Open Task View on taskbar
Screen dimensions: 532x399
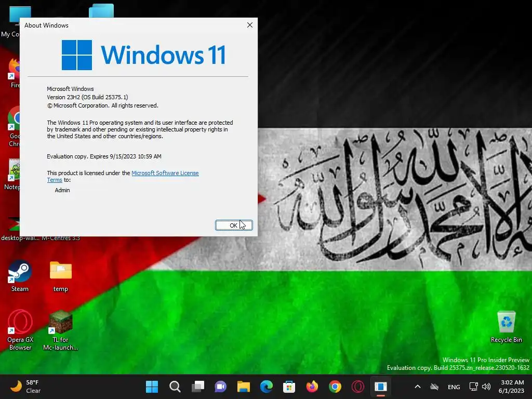pos(198,387)
